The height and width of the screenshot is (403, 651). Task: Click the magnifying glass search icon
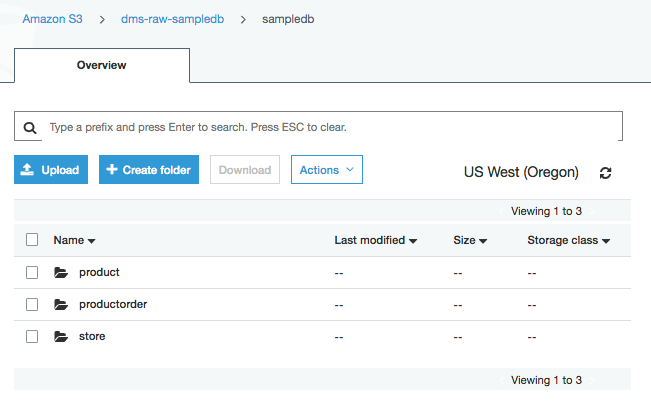(30, 128)
